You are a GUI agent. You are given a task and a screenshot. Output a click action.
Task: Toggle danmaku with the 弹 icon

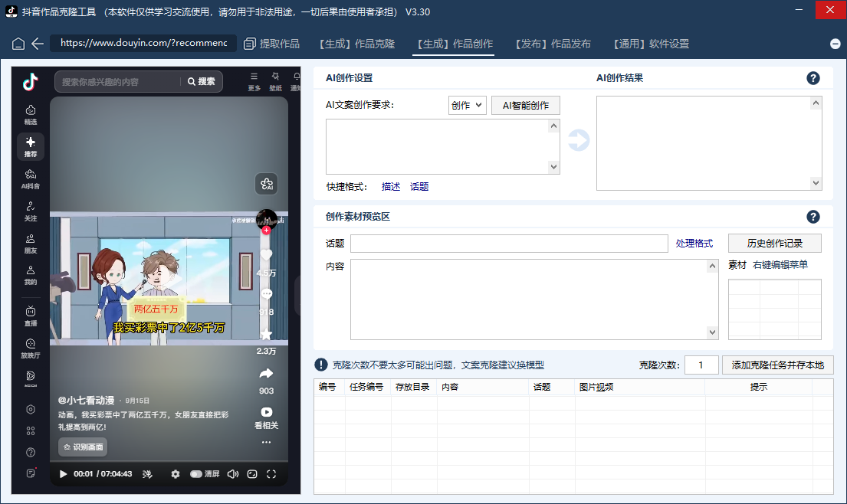click(146, 473)
